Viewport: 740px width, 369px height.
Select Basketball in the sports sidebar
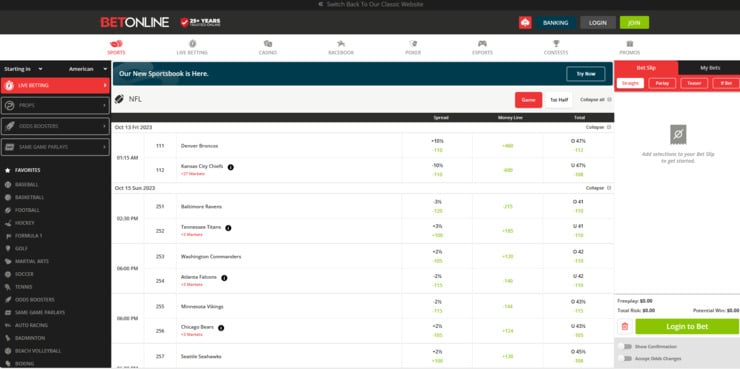[29, 197]
